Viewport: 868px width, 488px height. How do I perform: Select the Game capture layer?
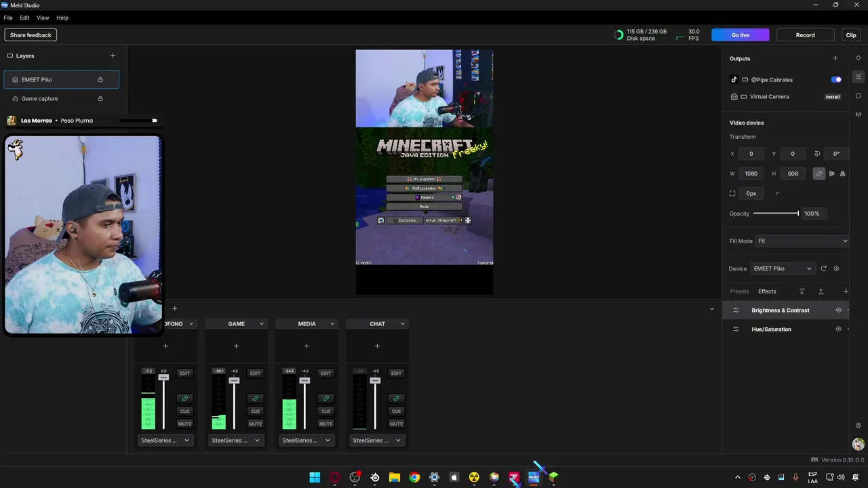tap(61, 98)
